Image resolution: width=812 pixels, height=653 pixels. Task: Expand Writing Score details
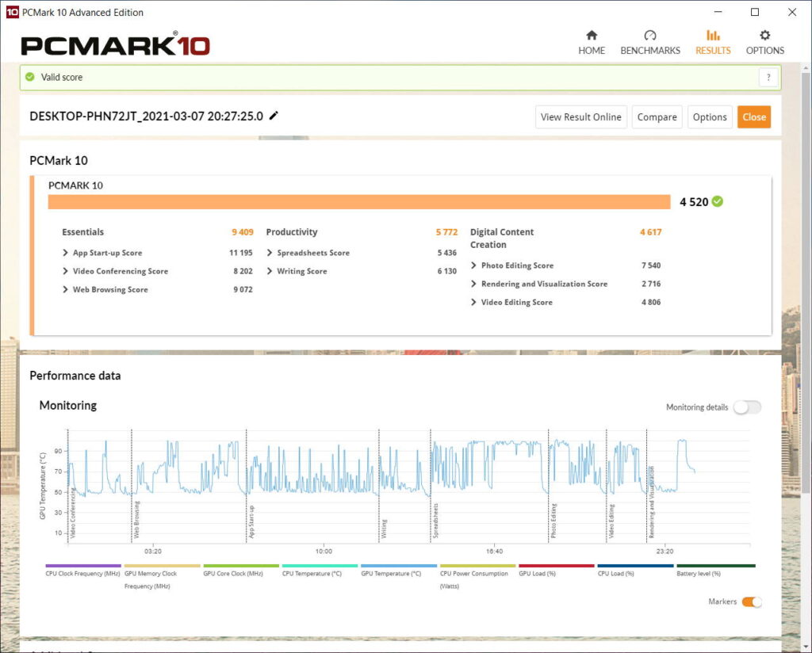click(x=270, y=271)
